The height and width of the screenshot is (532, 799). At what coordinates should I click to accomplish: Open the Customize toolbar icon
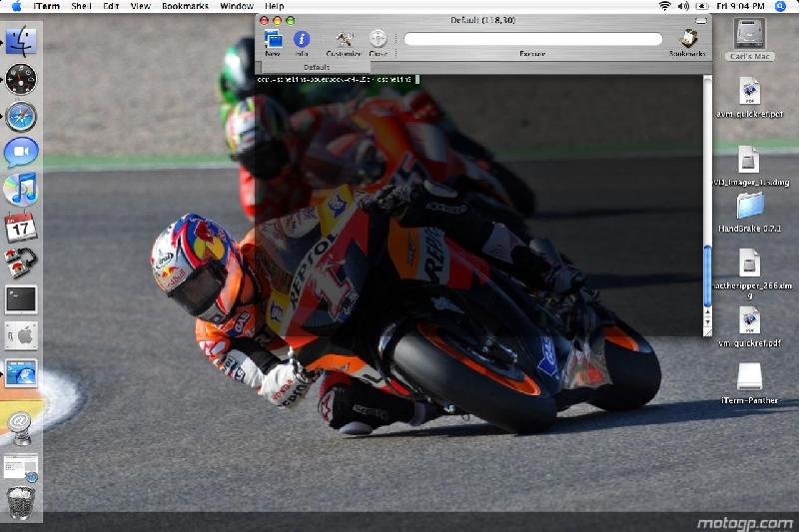click(344, 40)
